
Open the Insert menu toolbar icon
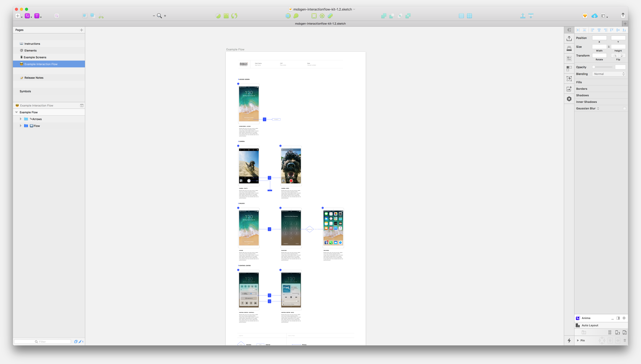(x=18, y=15)
